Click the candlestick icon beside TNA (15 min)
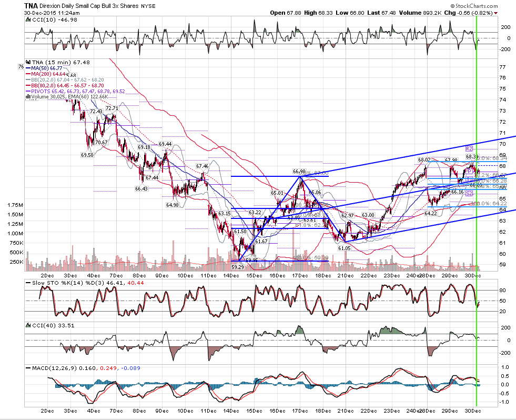Viewport: 516px width, 420px height. coord(28,62)
